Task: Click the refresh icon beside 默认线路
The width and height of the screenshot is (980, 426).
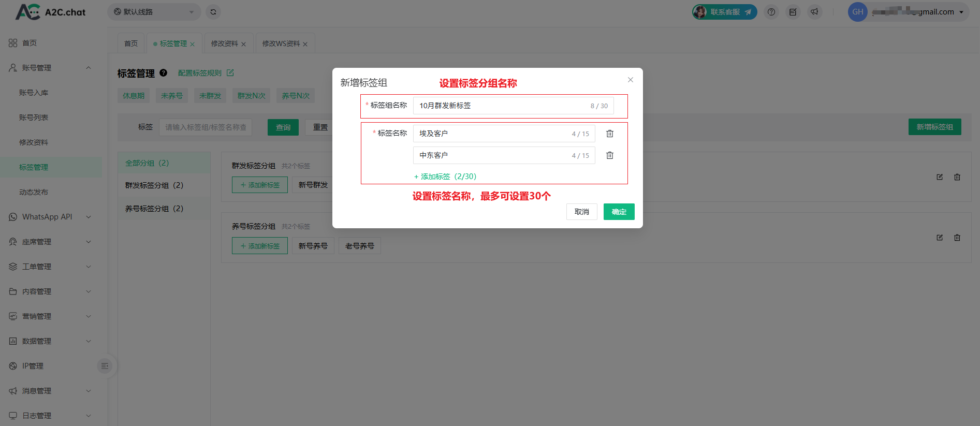Action: pos(213,12)
